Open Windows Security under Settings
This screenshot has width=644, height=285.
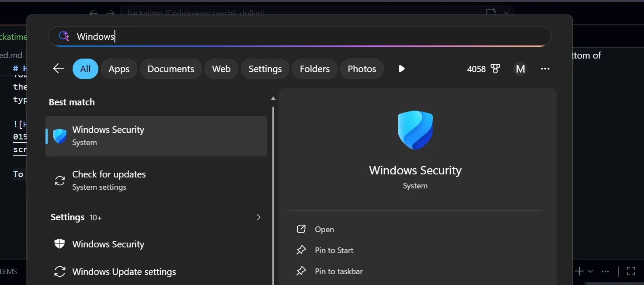coord(156,244)
